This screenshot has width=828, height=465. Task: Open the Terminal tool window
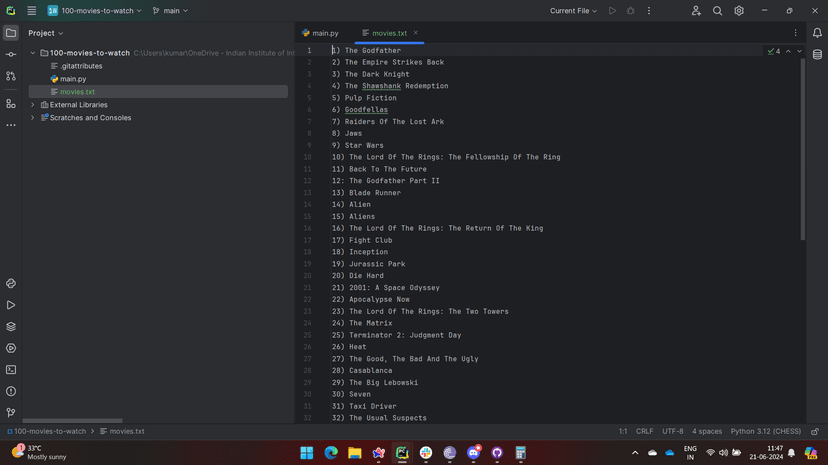[11, 370]
